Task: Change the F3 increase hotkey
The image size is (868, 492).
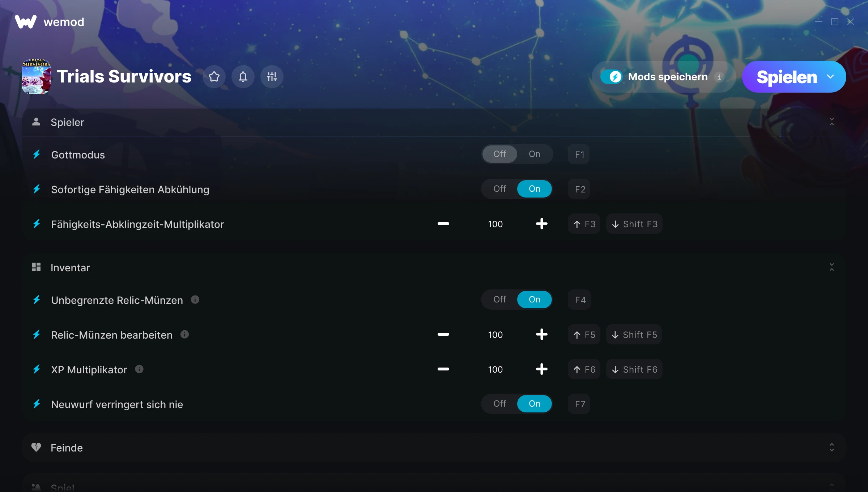Action: tap(584, 224)
